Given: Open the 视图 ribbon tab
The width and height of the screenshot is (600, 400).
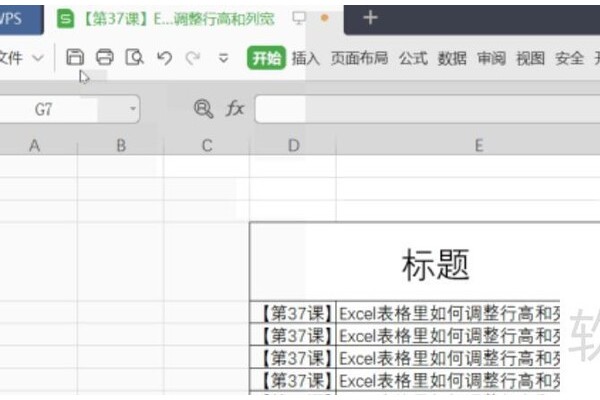Looking at the screenshot, I should tap(530, 58).
